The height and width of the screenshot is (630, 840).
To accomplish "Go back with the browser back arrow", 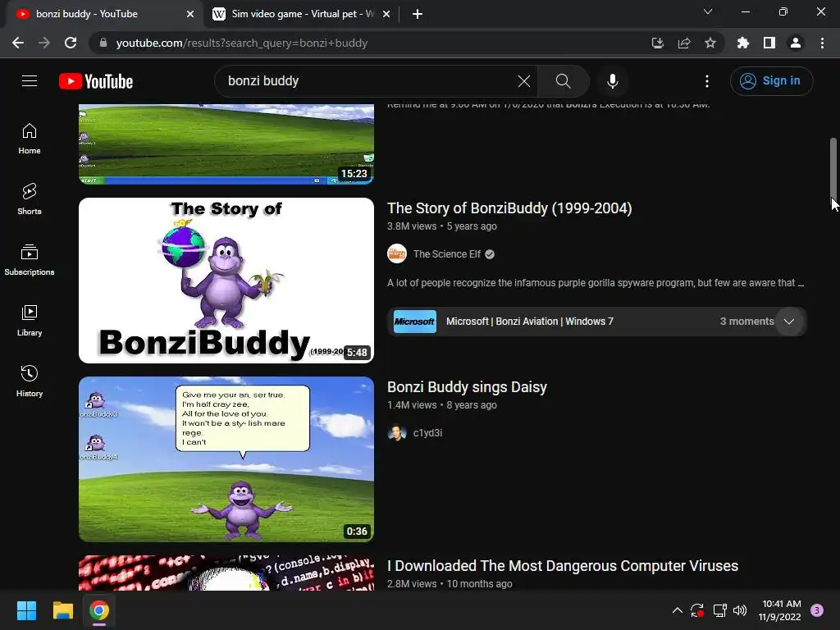I will (18, 43).
